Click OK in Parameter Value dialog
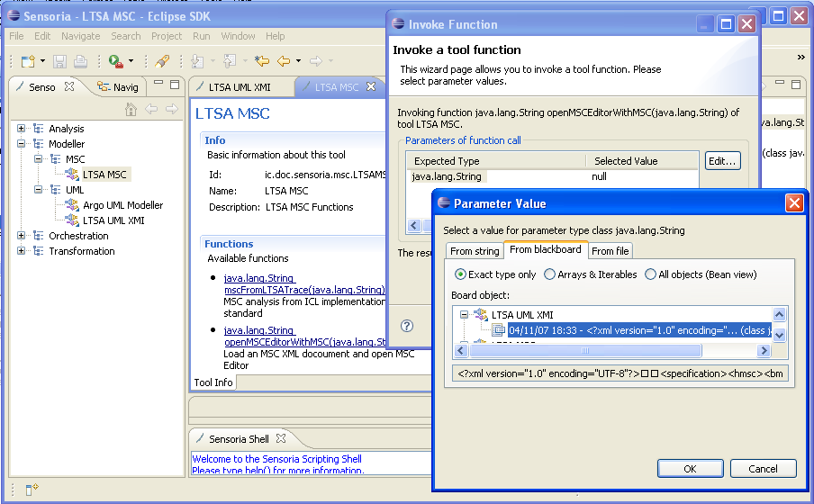The height and width of the screenshot is (504, 814). coord(690,469)
